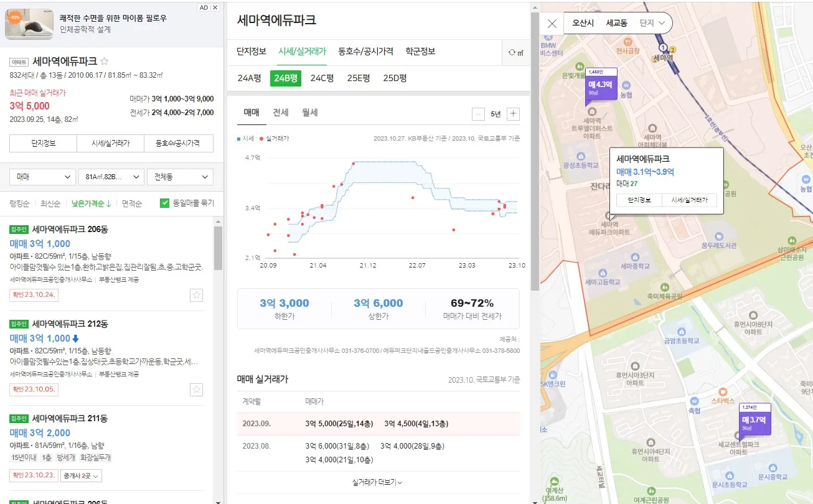Click 시세/실거래가 in map popup

point(689,200)
